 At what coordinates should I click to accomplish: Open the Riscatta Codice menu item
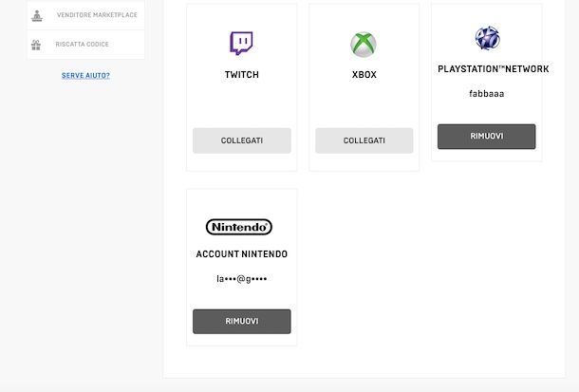(x=82, y=45)
